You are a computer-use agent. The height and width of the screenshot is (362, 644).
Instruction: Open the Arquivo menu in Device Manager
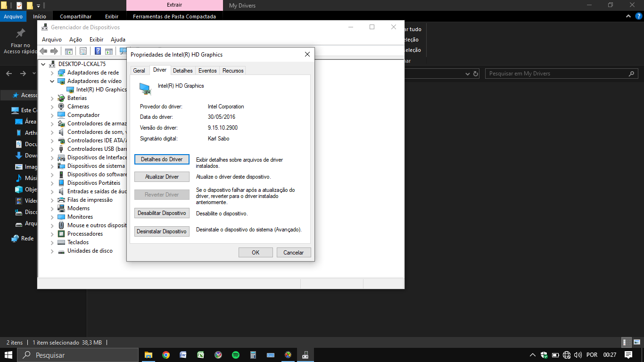52,40
